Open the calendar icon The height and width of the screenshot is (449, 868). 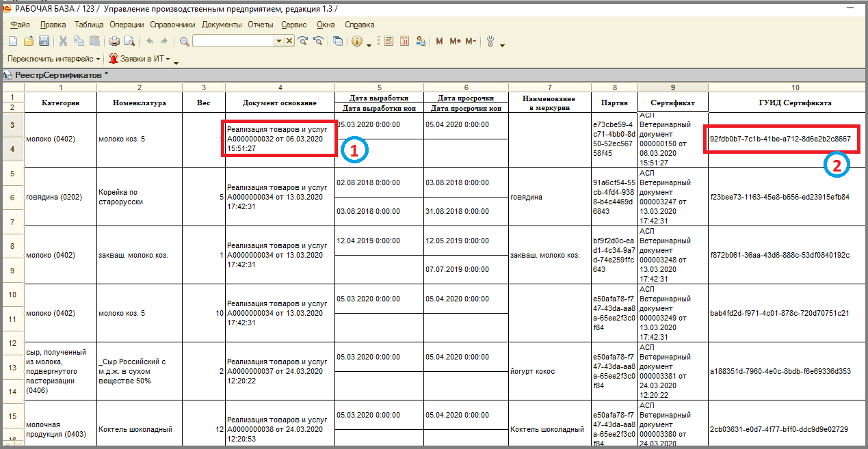(404, 41)
